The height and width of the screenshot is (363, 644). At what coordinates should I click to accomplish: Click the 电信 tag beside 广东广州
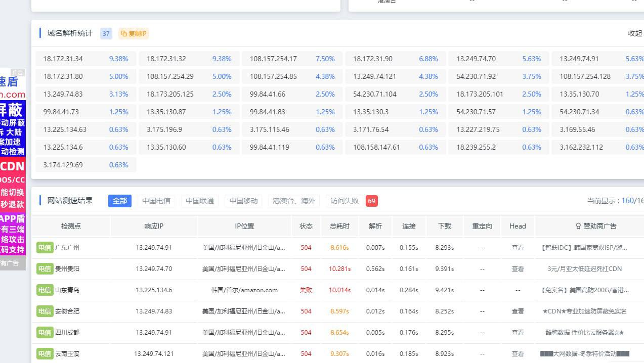[x=45, y=248]
